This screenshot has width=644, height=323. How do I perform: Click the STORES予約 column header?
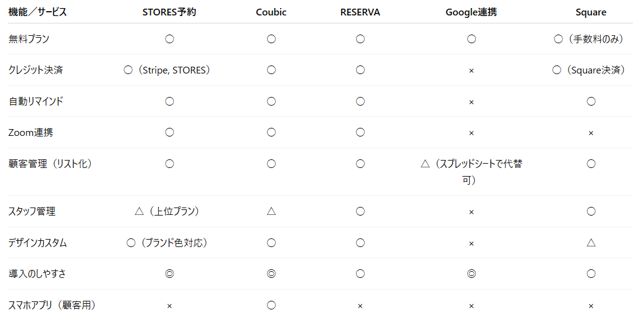(x=169, y=12)
